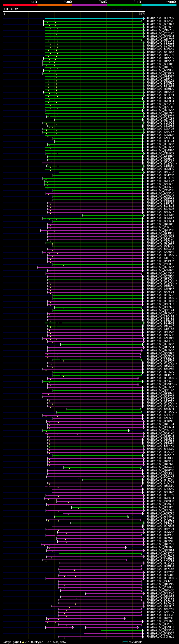Select the UniRef100_A7K9E3 label

click(161, 535)
